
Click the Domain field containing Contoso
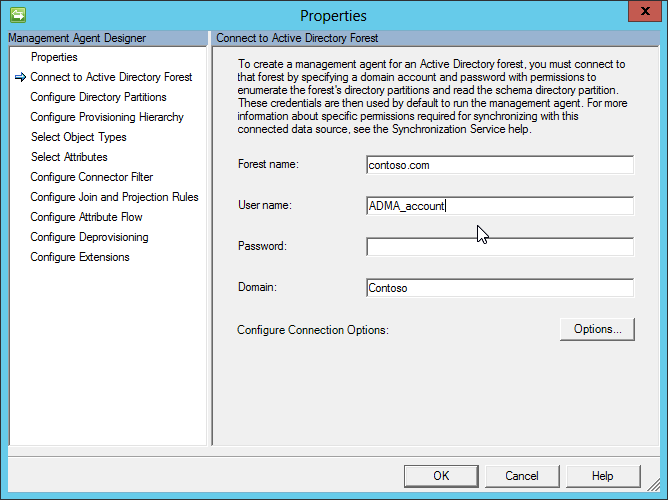500,287
